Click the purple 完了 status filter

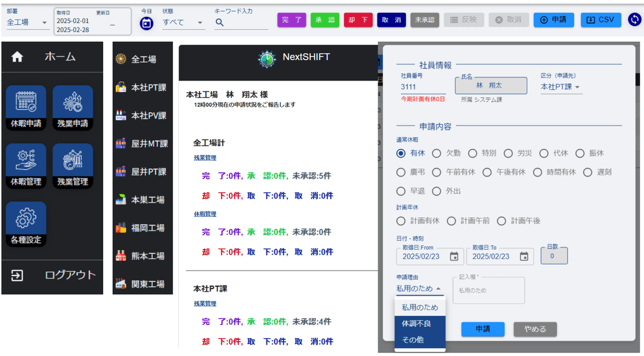[x=292, y=20]
